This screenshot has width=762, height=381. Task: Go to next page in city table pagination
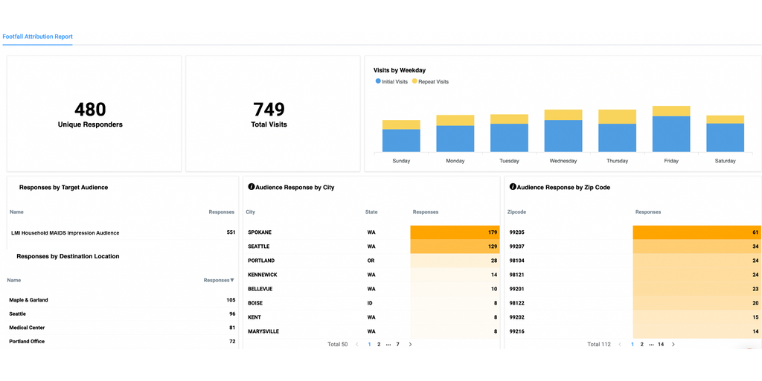pos(410,345)
